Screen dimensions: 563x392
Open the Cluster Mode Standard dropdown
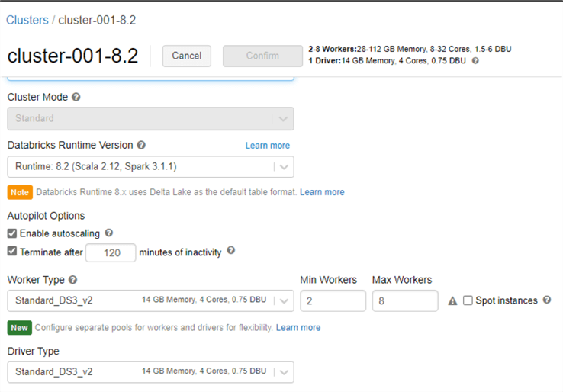pyautogui.click(x=151, y=118)
